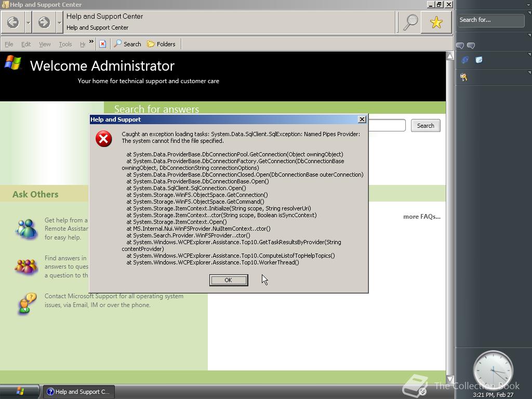
Task: Open the View menu
Action: click(45, 44)
